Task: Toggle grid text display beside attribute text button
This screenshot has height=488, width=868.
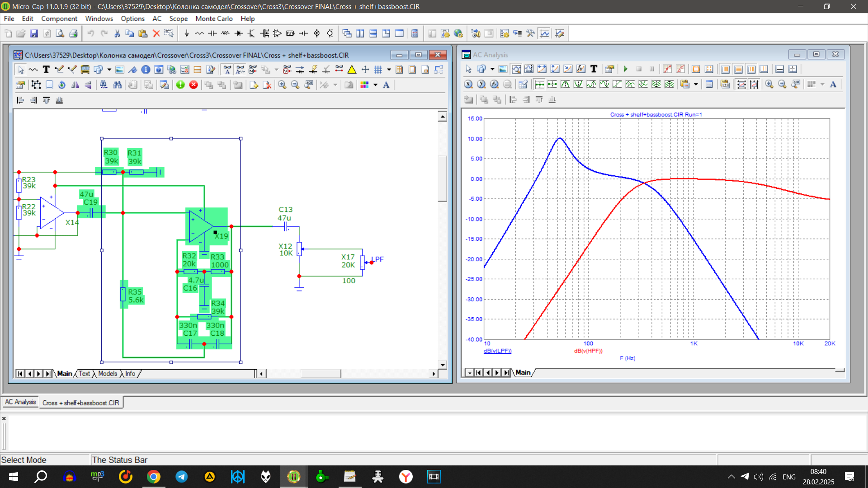Action: click(x=241, y=70)
